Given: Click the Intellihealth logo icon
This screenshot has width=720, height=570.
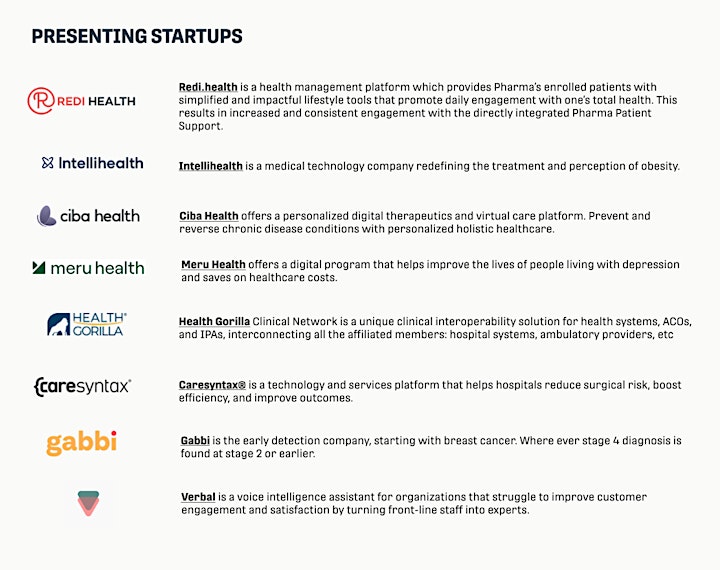Looking at the screenshot, I should tap(47, 163).
